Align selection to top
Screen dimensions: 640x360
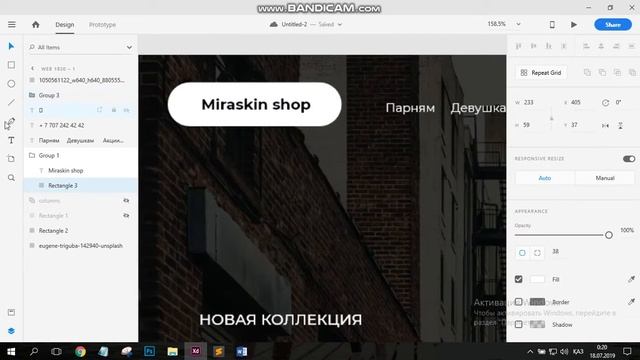(x=519, y=46)
